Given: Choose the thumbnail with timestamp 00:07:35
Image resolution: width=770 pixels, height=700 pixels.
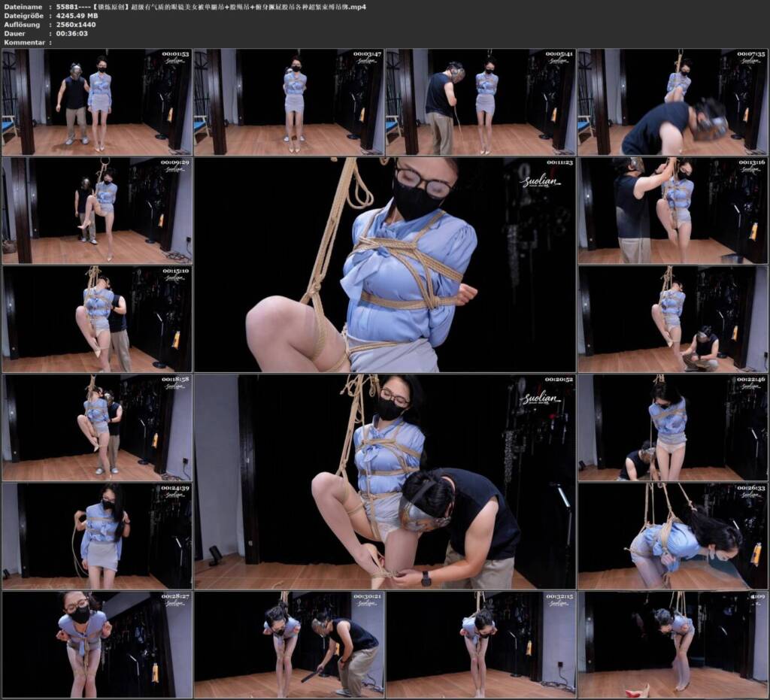Looking at the screenshot, I should (672, 102).
